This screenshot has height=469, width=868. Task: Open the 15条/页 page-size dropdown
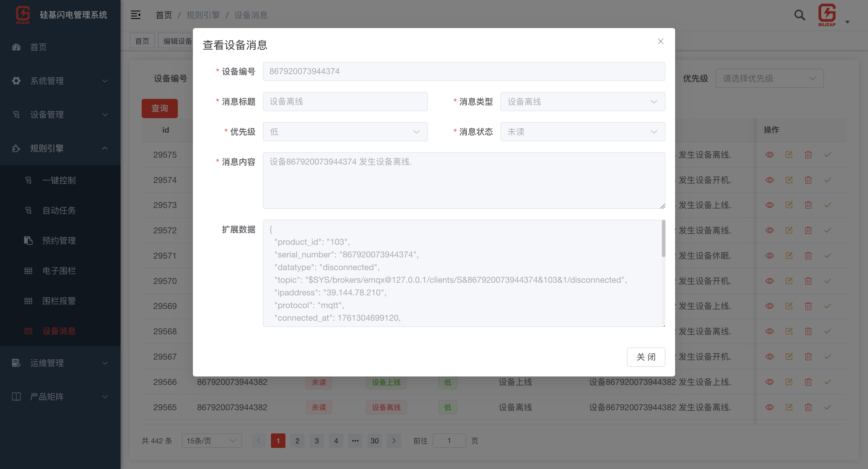click(211, 440)
